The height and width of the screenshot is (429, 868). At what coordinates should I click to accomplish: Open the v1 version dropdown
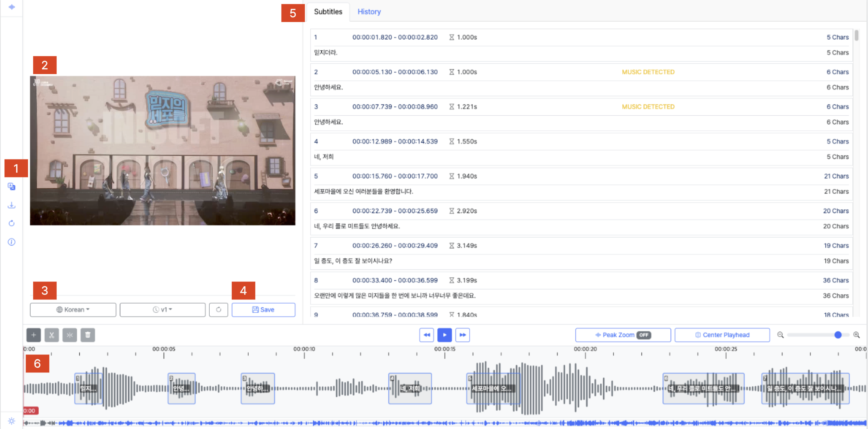click(x=163, y=310)
